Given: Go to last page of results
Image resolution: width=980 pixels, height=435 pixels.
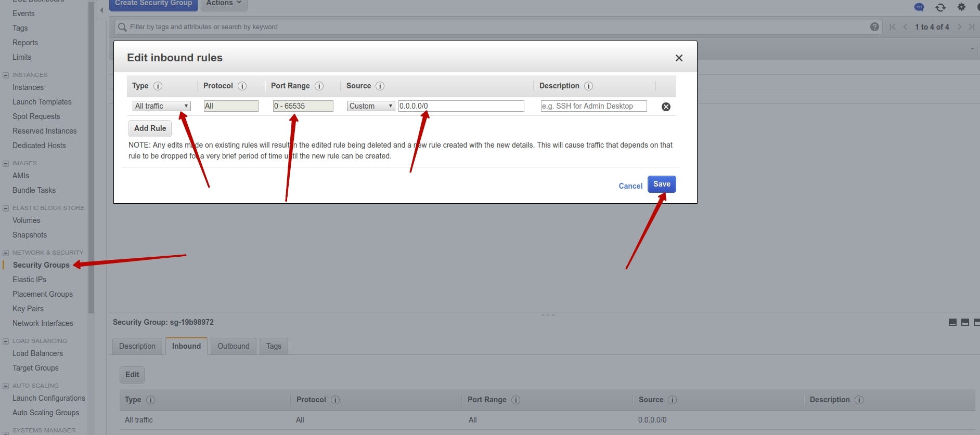Looking at the screenshot, I should tap(971, 27).
